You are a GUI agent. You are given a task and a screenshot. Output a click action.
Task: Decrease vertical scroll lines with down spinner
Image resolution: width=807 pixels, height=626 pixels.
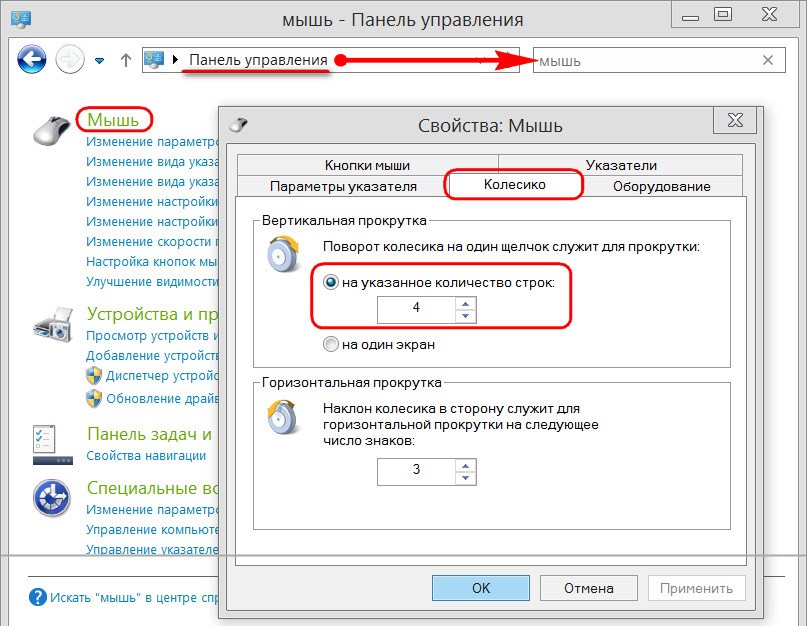click(x=465, y=316)
